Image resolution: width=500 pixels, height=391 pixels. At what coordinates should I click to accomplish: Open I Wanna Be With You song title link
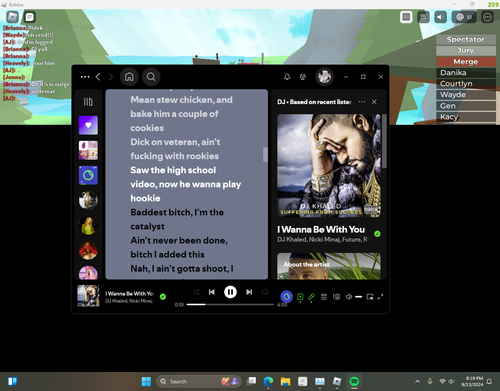pos(321,230)
